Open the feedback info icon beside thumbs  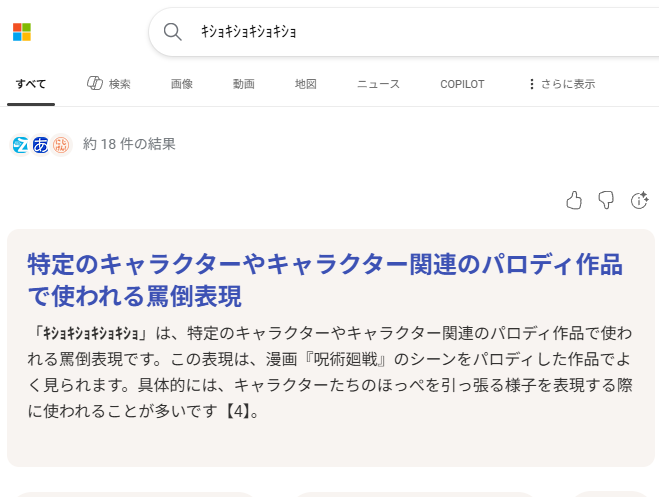click(x=639, y=201)
